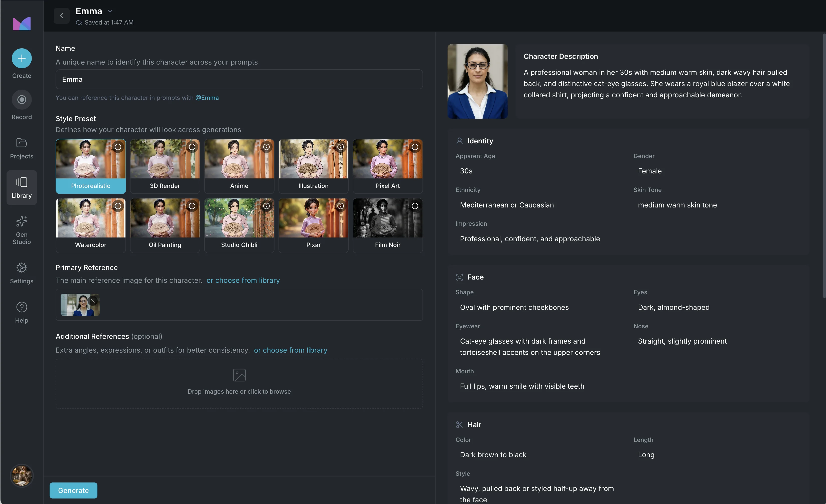
Task: Click the Identity section person icon
Action: (459, 141)
